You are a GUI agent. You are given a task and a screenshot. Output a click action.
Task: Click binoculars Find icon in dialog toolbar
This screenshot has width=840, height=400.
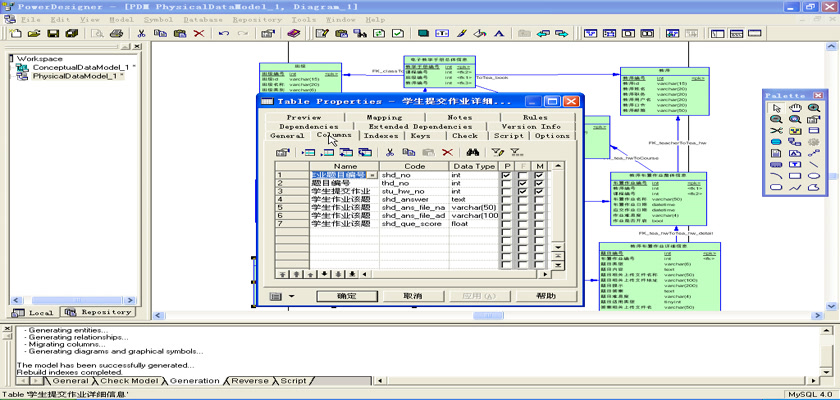[x=472, y=153]
